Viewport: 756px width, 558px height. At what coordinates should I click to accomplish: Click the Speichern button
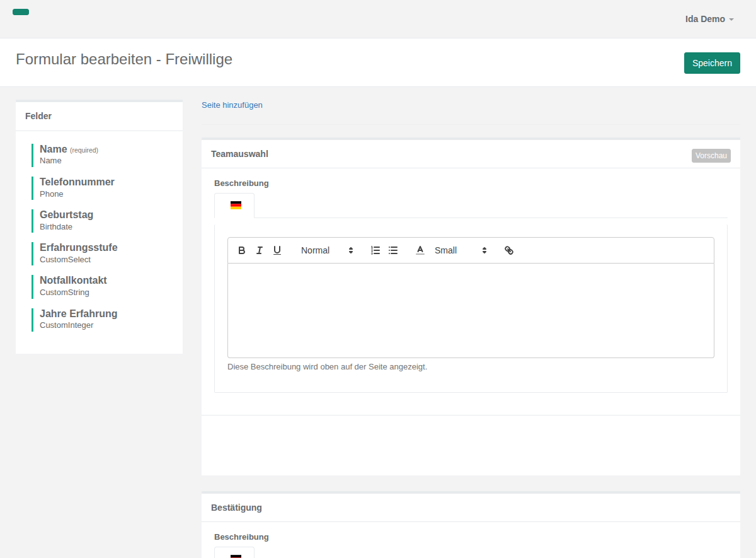pos(712,63)
